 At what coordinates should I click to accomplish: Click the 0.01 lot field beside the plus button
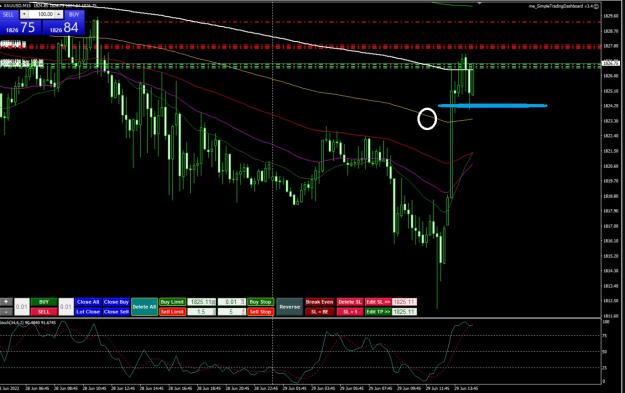[x=22, y=307]
